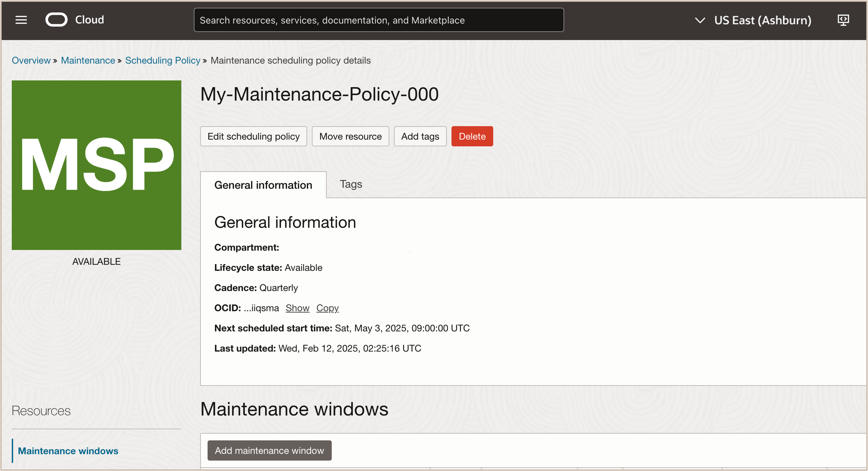Viewport: 868px width, 471px height.
Task: Switch to the Tags tab
Action: 351,184
